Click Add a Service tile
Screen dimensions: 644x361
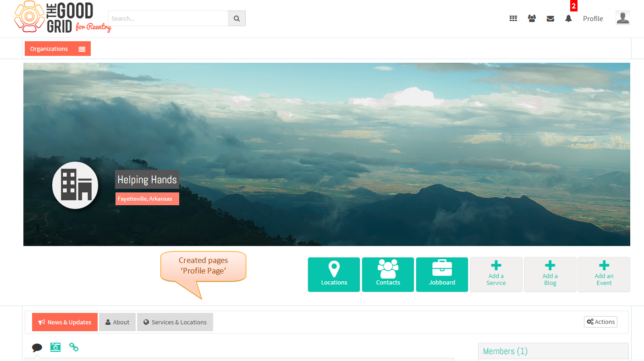496,274
